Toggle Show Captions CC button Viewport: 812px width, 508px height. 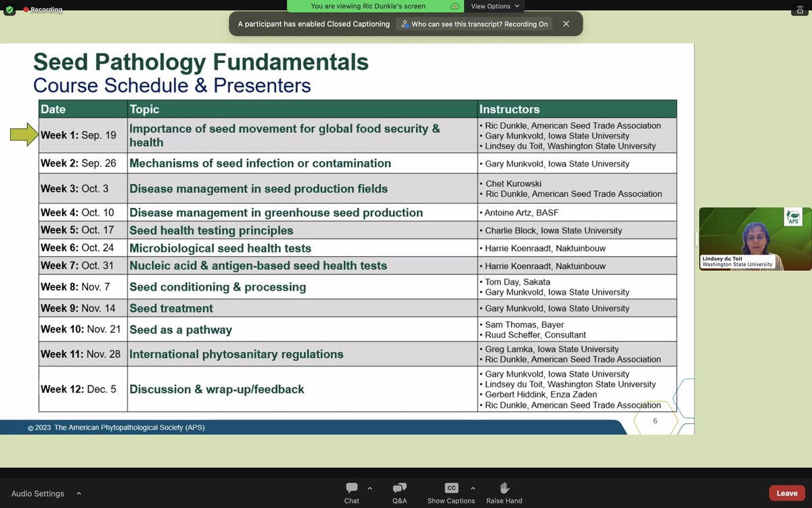tap(451, 493)
